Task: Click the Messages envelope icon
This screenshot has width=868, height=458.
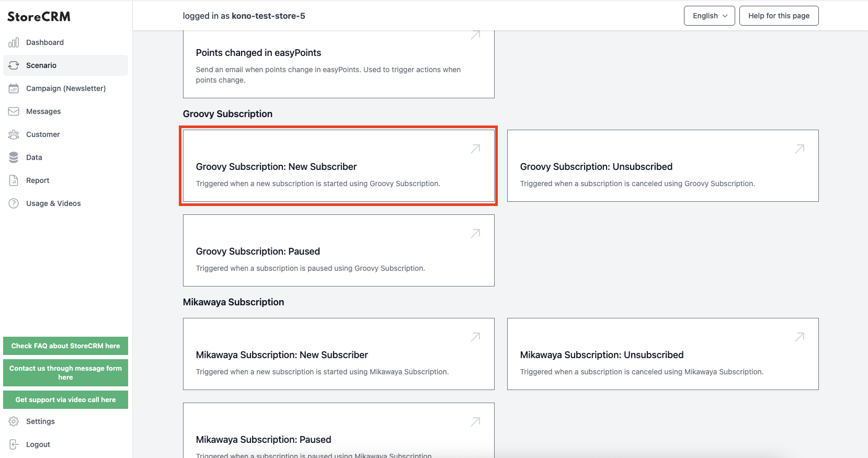Action: point(14,111)
